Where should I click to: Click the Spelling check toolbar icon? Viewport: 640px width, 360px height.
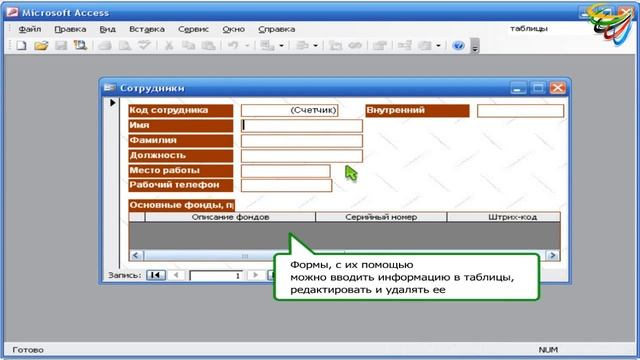(x=144, y=45)
